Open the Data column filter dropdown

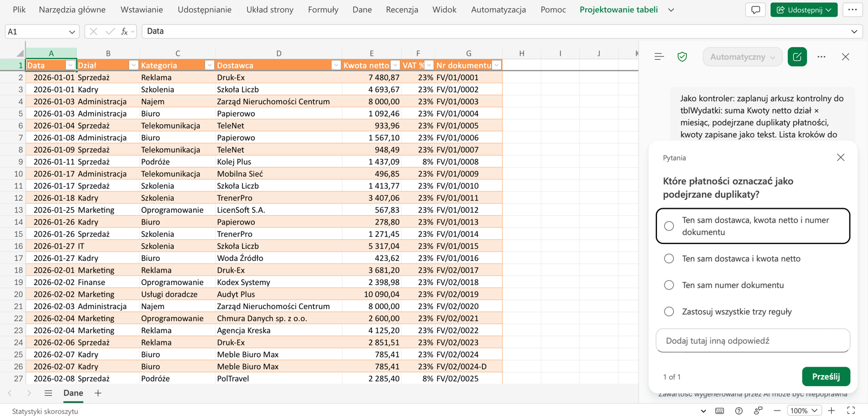tap(70, 65)
